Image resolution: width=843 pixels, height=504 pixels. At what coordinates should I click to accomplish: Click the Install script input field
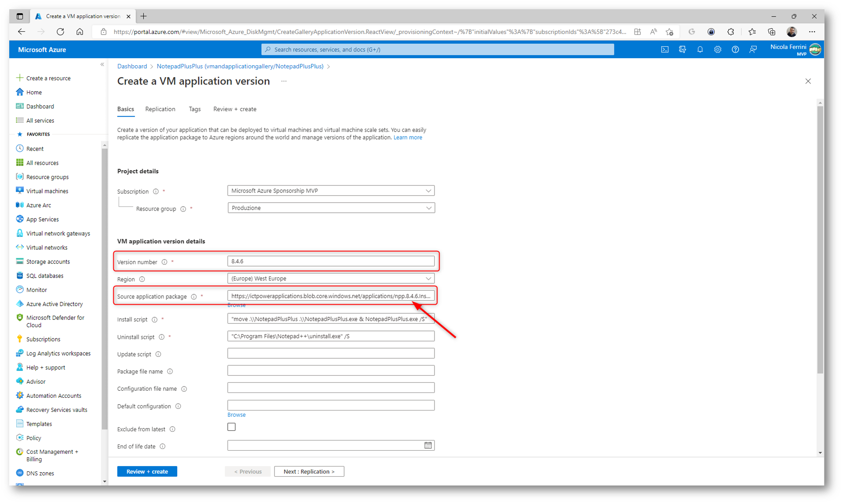(x=331, y=319)
